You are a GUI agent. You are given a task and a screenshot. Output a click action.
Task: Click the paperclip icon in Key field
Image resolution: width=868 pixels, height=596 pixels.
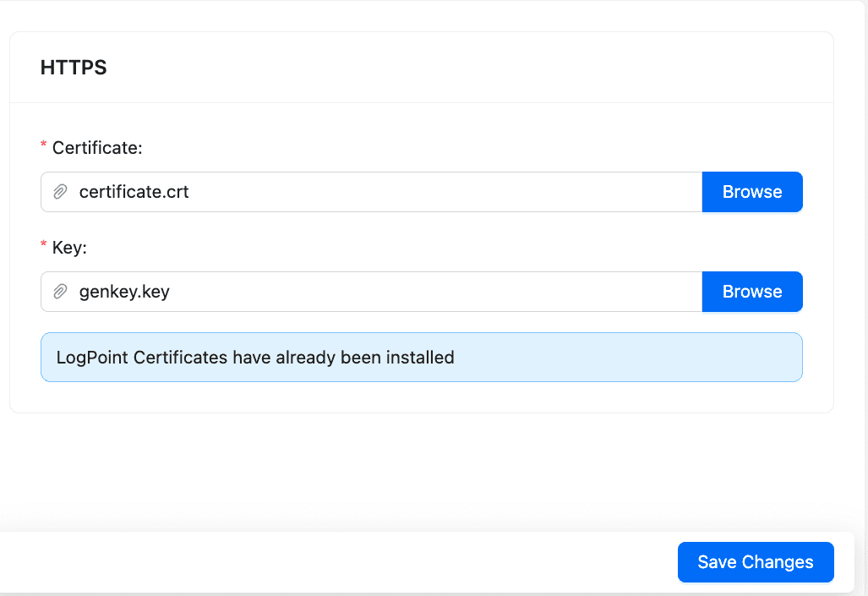point(59,292)
